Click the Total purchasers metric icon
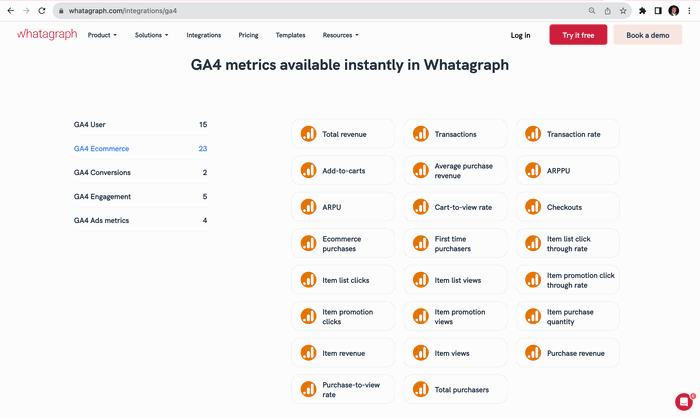Image resolution: width=700 pixels, height=418 pixels. [x=421, y=389]
